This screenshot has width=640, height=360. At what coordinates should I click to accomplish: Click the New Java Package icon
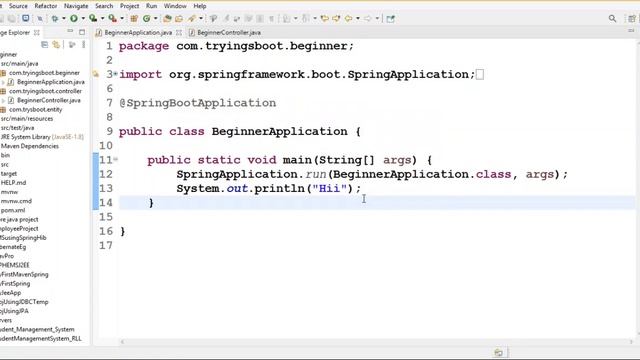[x=133, y=18]
